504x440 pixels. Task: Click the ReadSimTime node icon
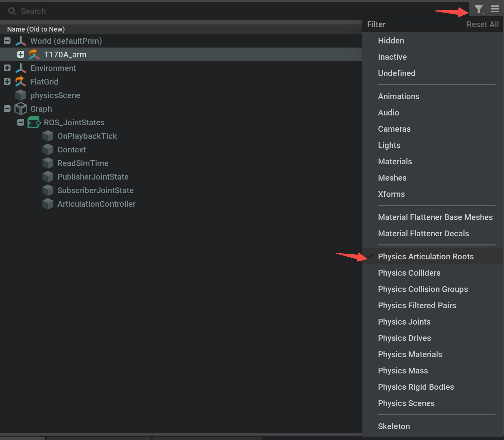[48, 163]
